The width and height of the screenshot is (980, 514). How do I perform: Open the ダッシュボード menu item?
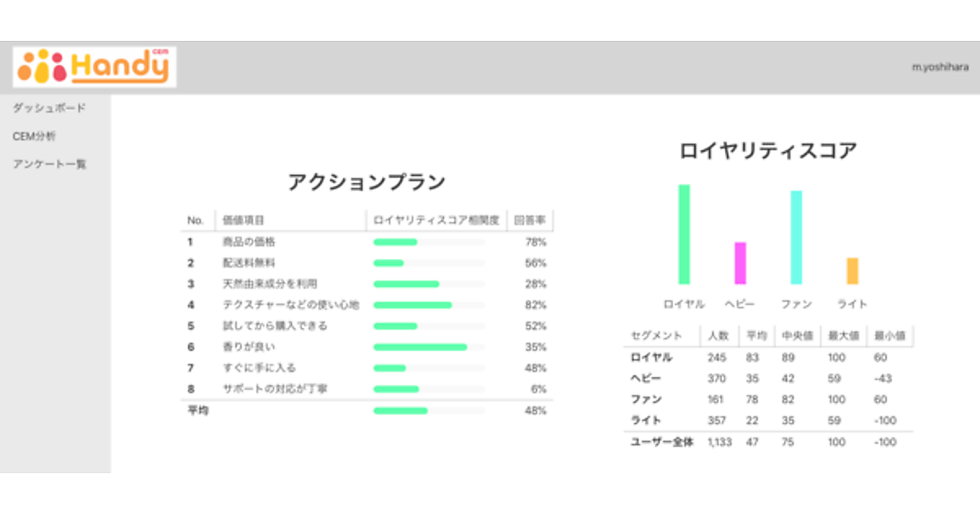pyautogui.click(x=49, y=109)
